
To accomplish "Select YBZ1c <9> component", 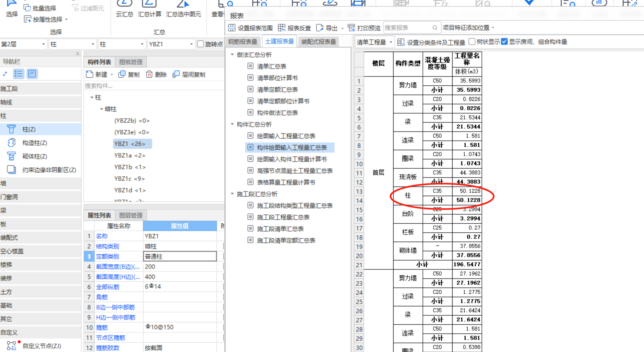I will click(130, 179).
